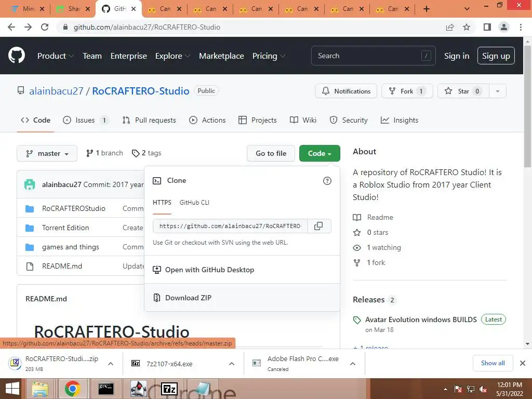This screenshot has width=532, height=399.
Task: Click the page vertical scrollbar thumb
Action: point(527,106)
